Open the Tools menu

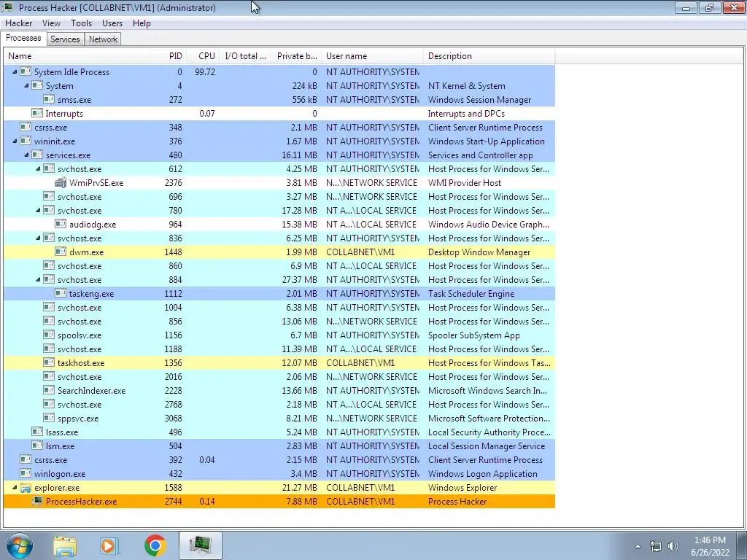(81, 23)
